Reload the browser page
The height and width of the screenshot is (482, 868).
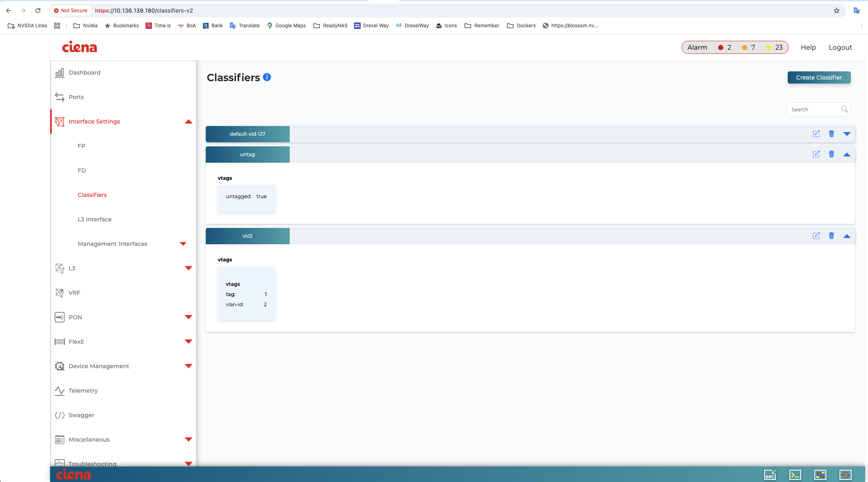click(38, 11)
